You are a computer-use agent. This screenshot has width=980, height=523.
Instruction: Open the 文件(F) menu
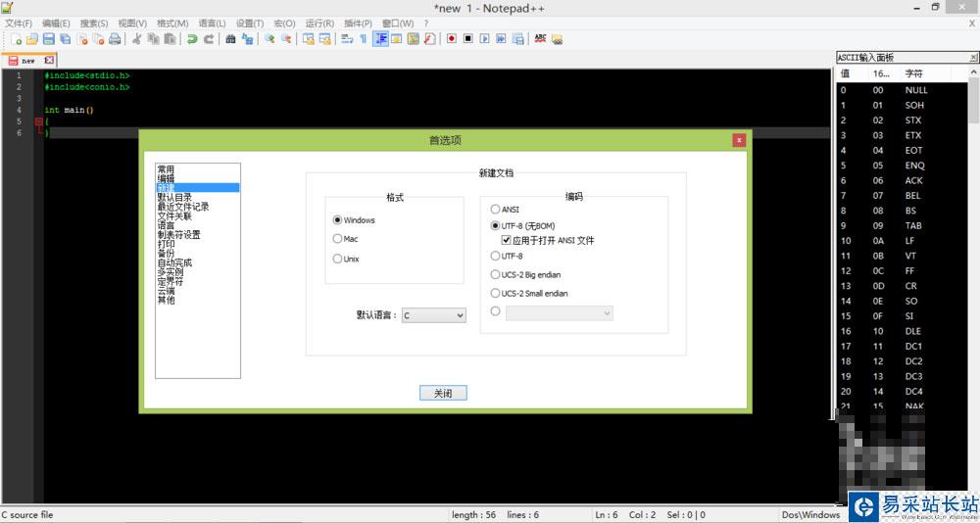pyautogui.click(x=19, y=24)
